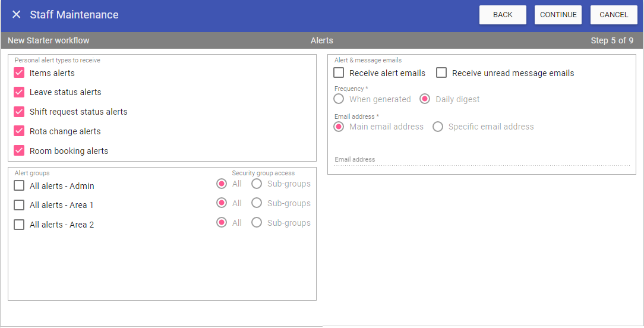Uncheck the Items alerts checkbox

[x=19, y=73]
